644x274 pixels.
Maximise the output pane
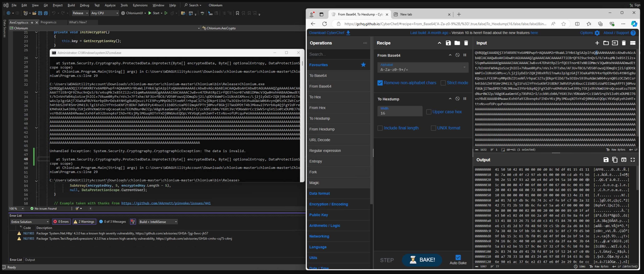coord(633,160)
